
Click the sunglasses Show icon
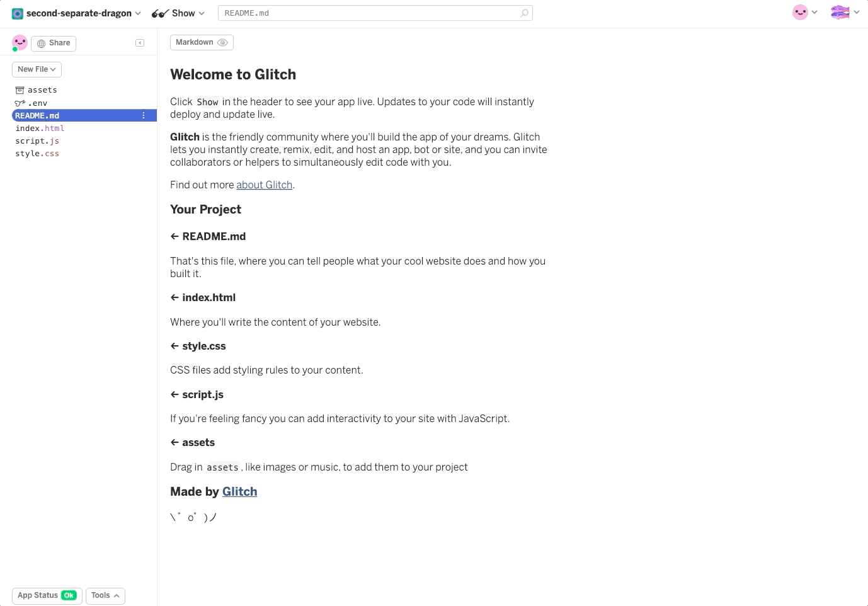161,13
